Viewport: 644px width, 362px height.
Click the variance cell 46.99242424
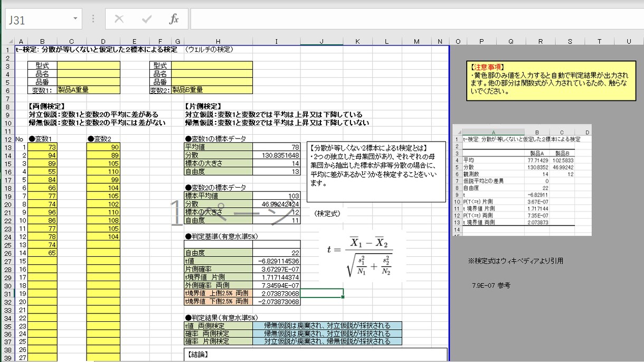coord(277,204)
